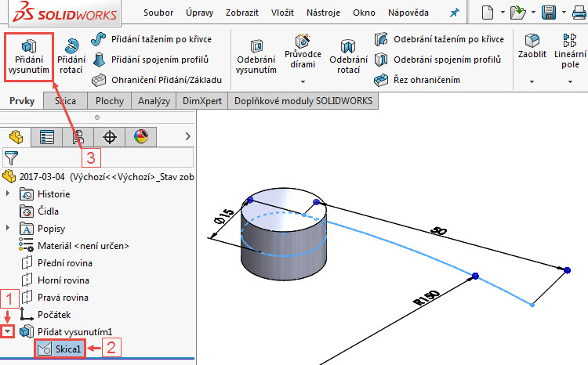Switch to the Plochy tab
588x365 pixels.
(110, 101)
